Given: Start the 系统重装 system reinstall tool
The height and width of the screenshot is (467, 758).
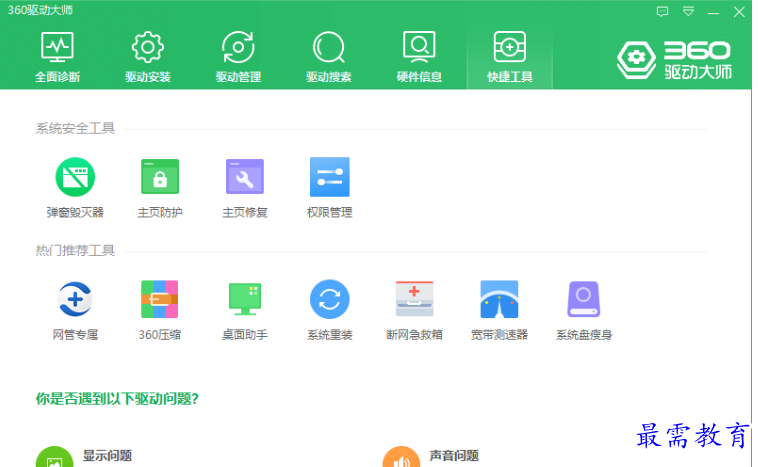Looking at the screenshot, I should click(330, 310).
